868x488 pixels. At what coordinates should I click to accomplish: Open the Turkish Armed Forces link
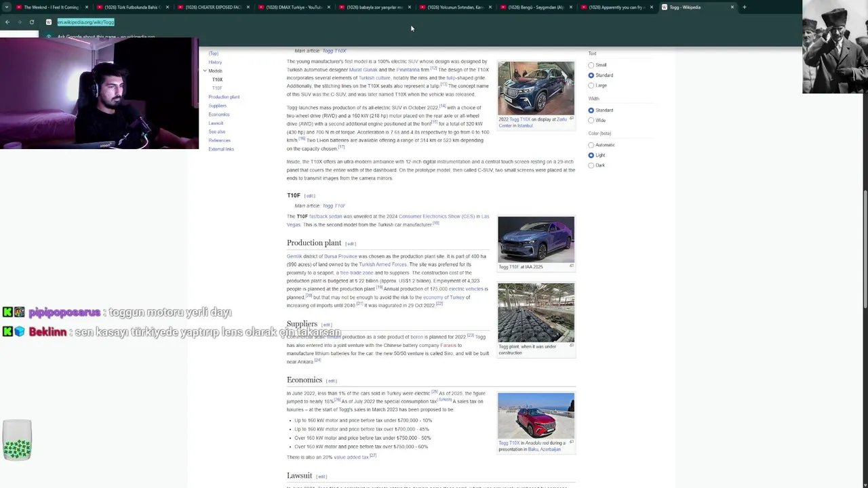(382, 264)
